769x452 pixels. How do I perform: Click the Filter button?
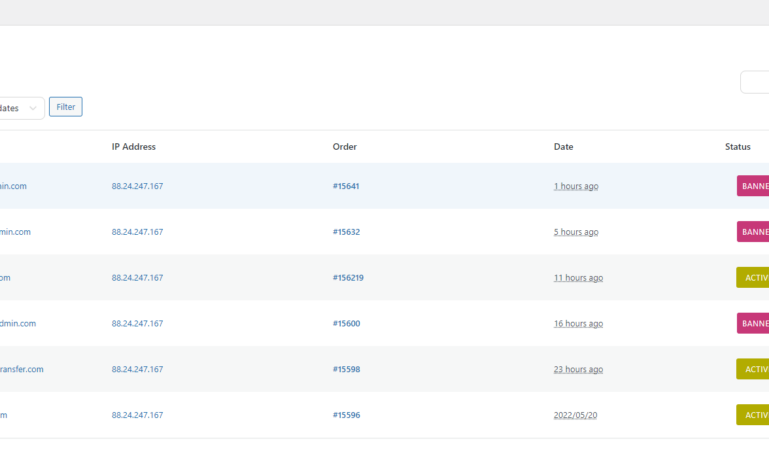pyautogui.click(x=65, y=107)
